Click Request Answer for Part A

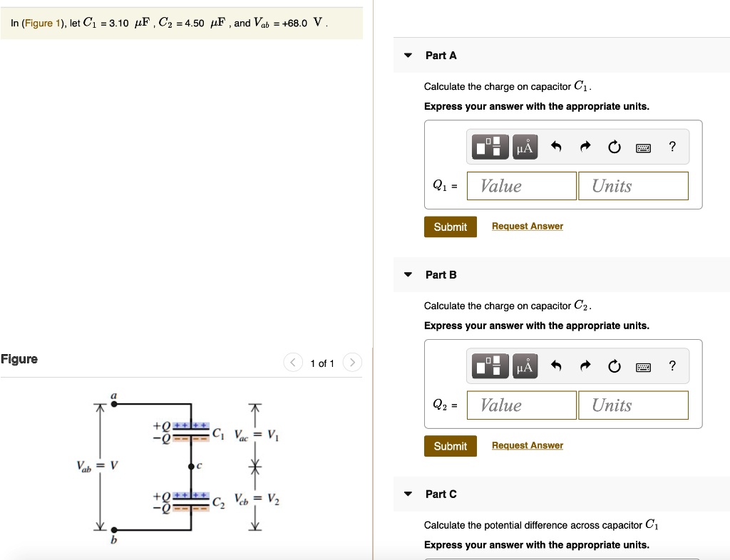pos(527,226)
